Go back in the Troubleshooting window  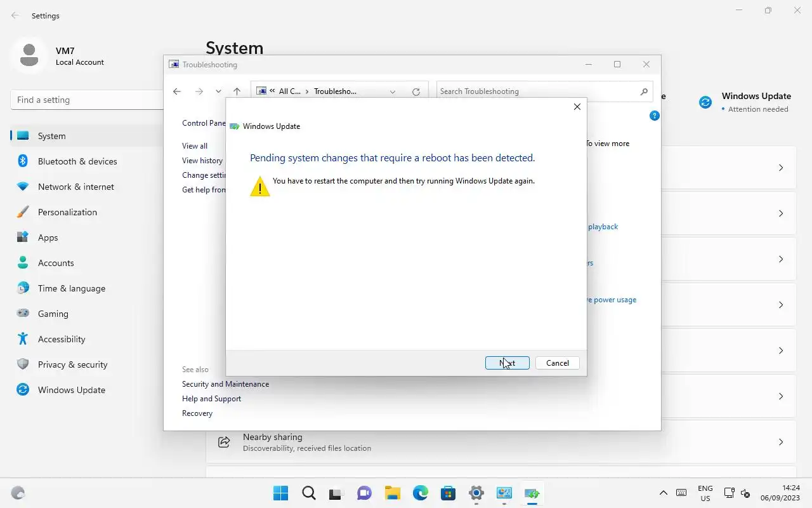click(x=177, y=91)
